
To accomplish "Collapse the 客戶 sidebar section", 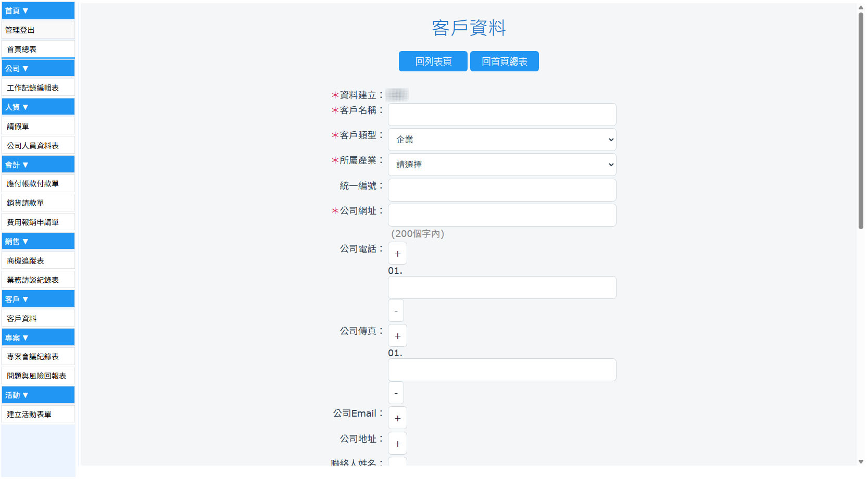I will (38, 299).
